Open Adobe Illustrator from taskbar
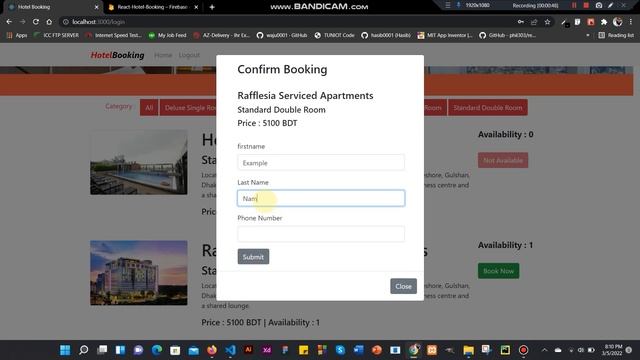 click(248, 350)
